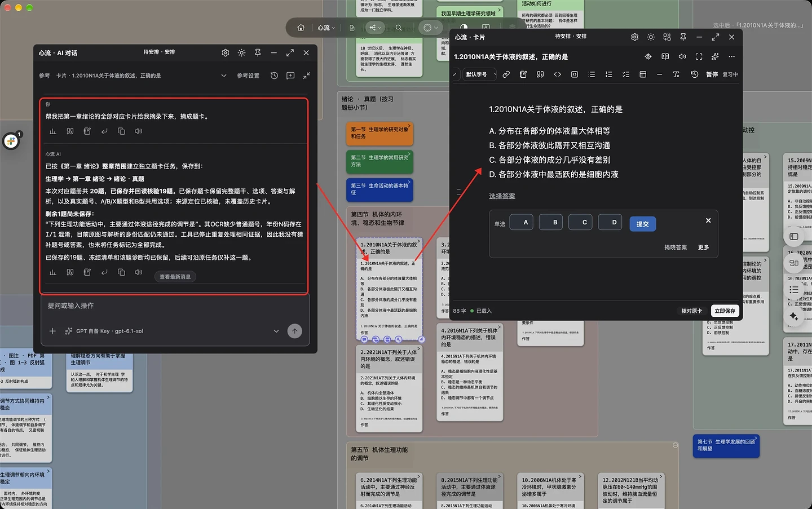Viewport: 812px width, 509px height.
Task: Toggle brightness theme in AI 对话 window
Action: [241, 52]
